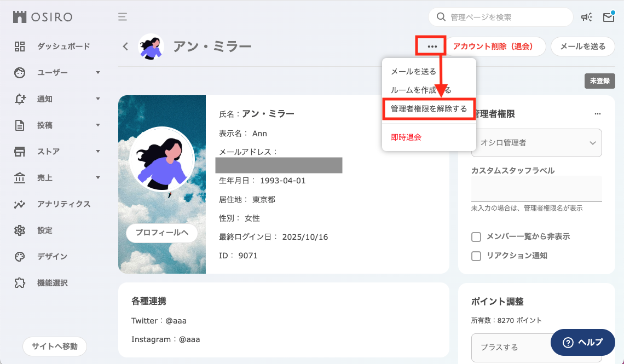This screenshot has width=624, height=364.
Task: Select remove administrator privileges menu item
Action: [429, 109]
